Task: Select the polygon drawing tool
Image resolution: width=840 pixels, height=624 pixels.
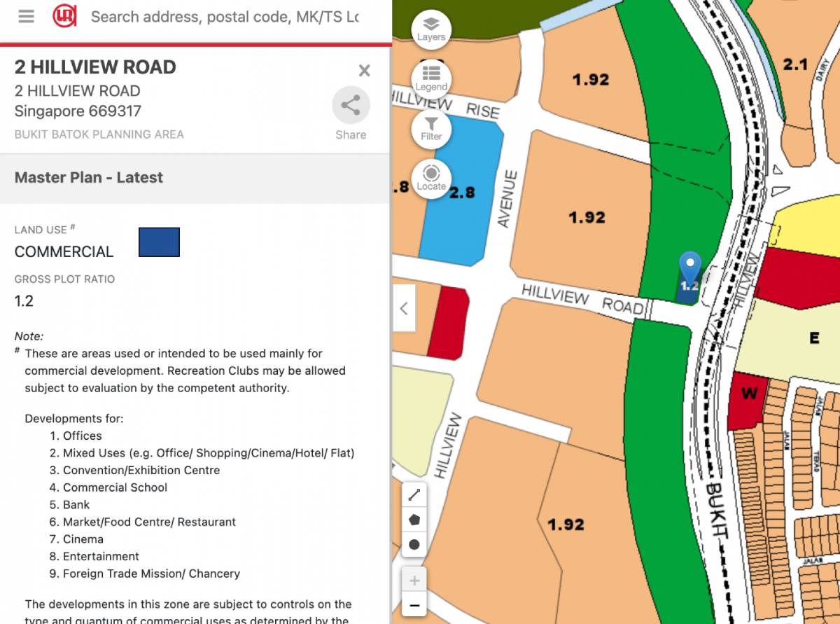Action: click(x=414, y=520)
